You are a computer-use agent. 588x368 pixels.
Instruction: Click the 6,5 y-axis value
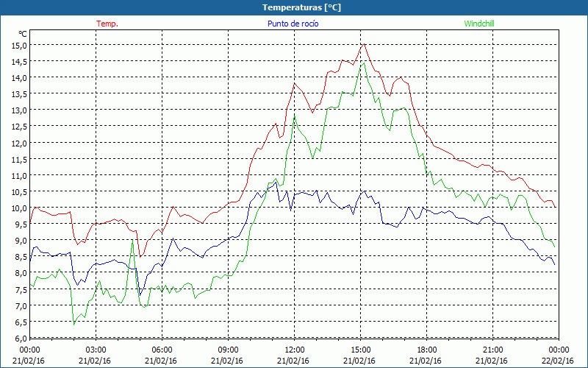(21, 322)
